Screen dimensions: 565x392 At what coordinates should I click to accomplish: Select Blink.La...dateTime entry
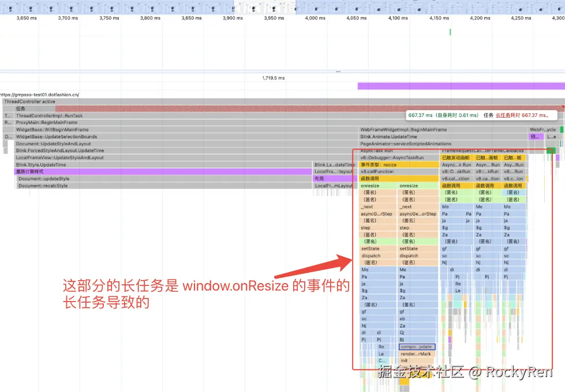334,164
